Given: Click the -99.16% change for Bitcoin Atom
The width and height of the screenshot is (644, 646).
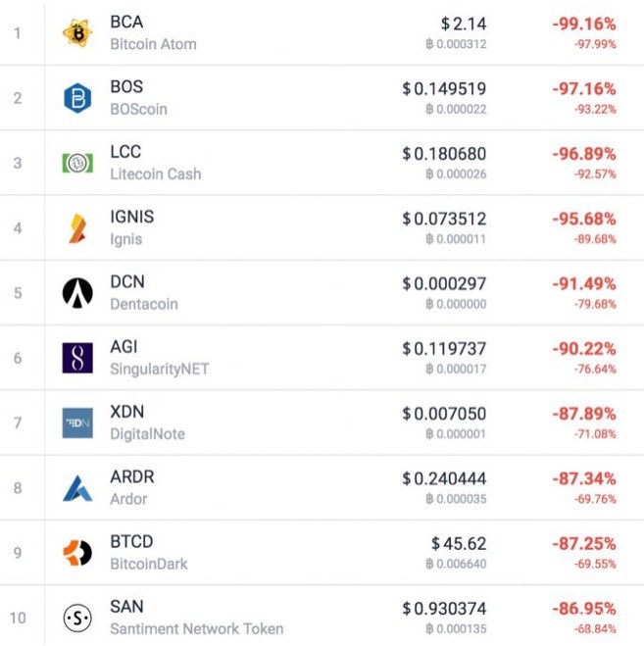Looking at the screenshot, I should 583,23.
